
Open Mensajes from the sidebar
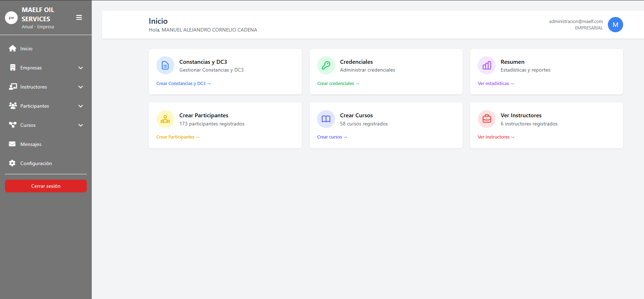[31, 144]
